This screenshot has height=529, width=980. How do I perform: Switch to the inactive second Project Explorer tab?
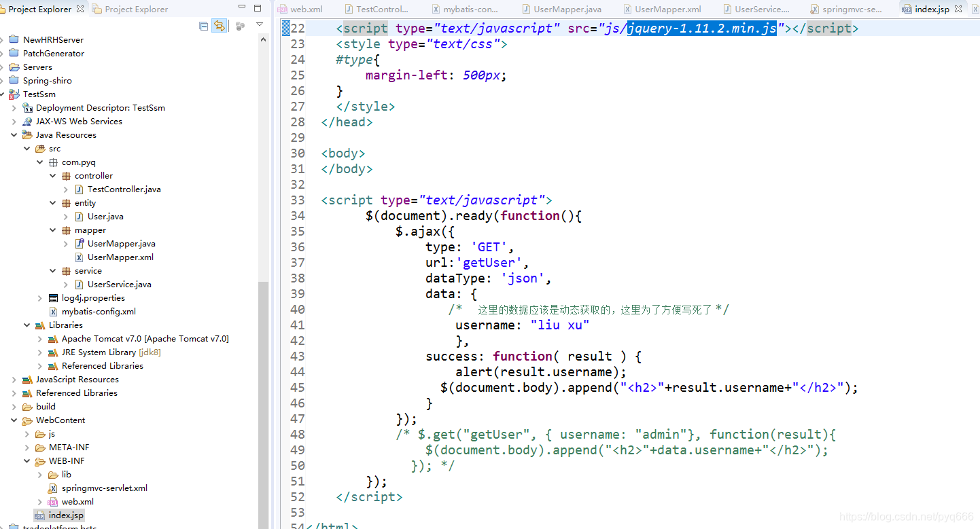click(130, 9)
